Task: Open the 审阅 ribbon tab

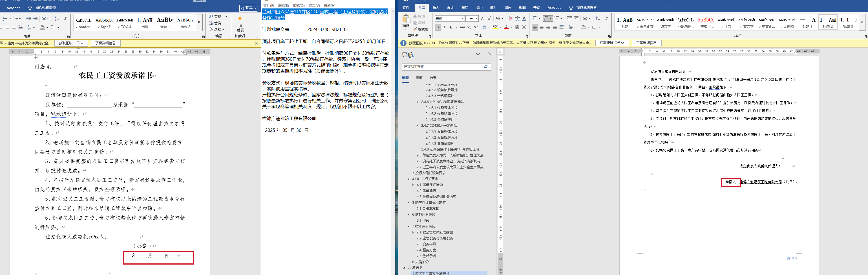Action: 508,7
